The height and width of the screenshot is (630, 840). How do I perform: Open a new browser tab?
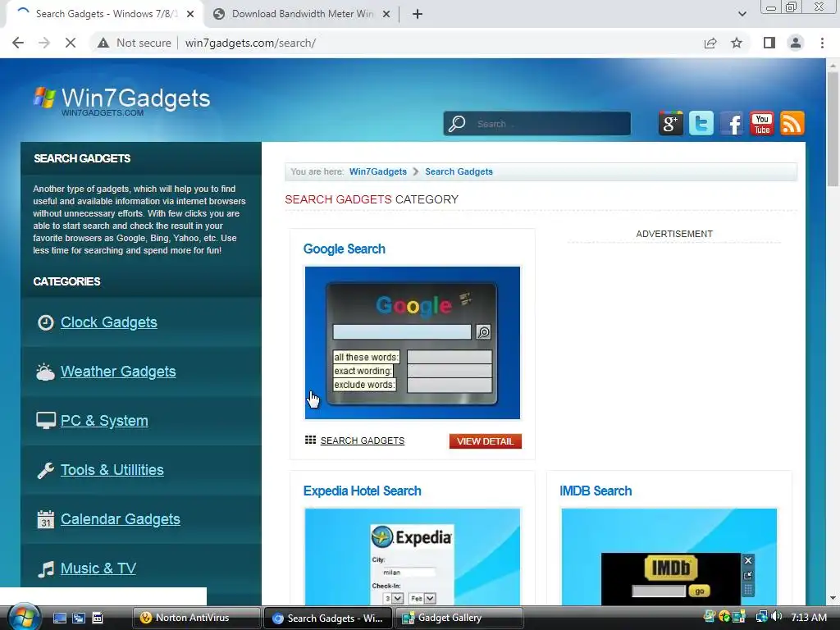418,14
